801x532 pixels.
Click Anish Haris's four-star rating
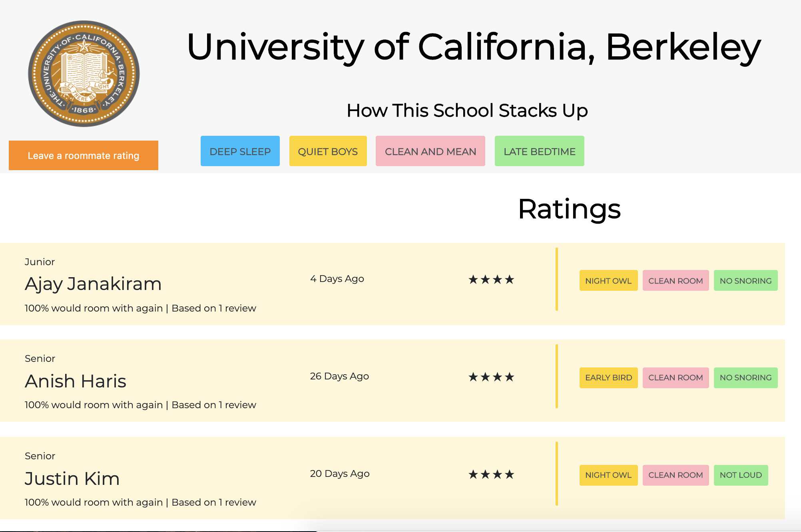tap(491, 377)
